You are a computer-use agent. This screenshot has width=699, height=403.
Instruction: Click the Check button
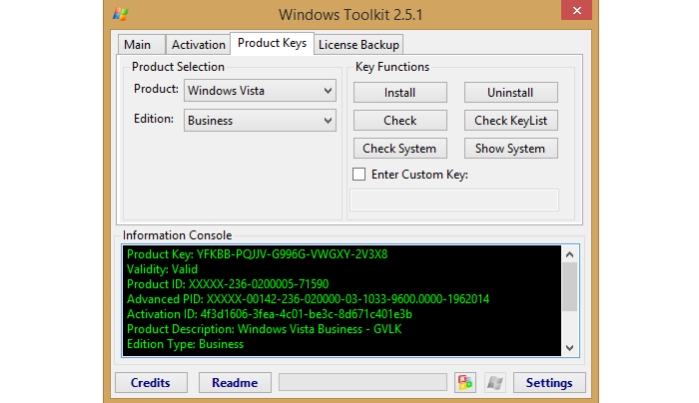click(400, 120)
